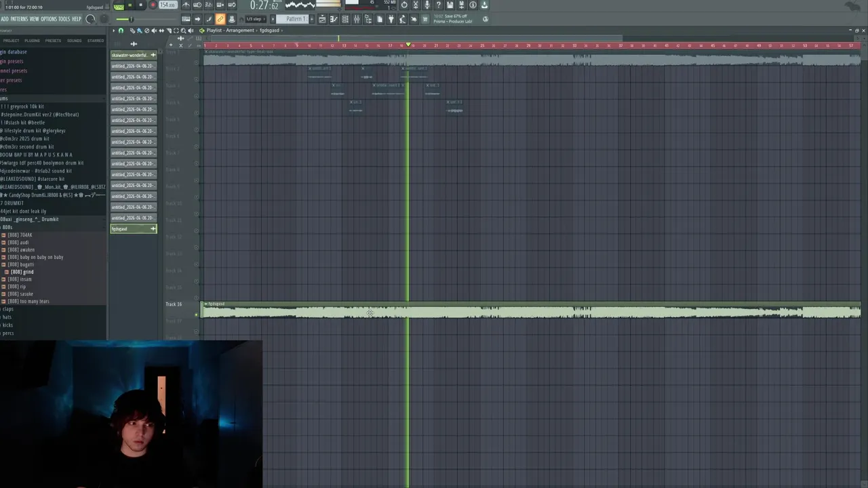Select the fgdsgasd clip in picker

pyautogui.click(x=134, y=228)
